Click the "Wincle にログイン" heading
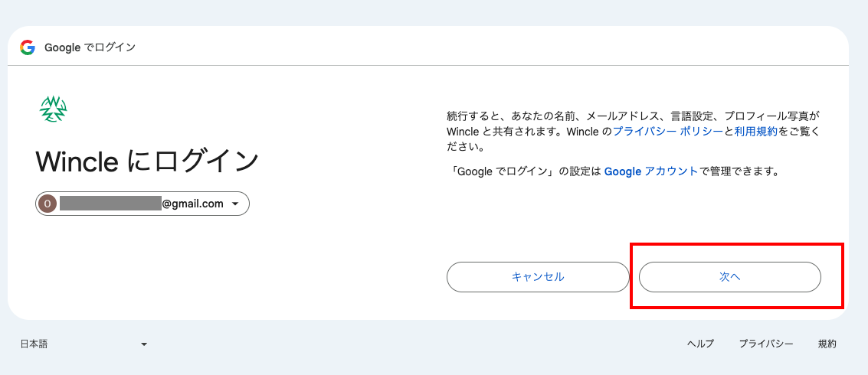Image resolution: width=868 pixels, height=375 pixels. [x=147, y=161]
